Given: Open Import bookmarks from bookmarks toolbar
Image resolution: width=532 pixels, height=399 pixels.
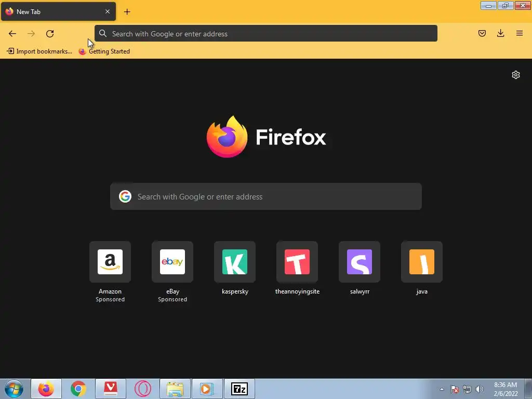Looking at the screenshot, I should coord(39,51).
